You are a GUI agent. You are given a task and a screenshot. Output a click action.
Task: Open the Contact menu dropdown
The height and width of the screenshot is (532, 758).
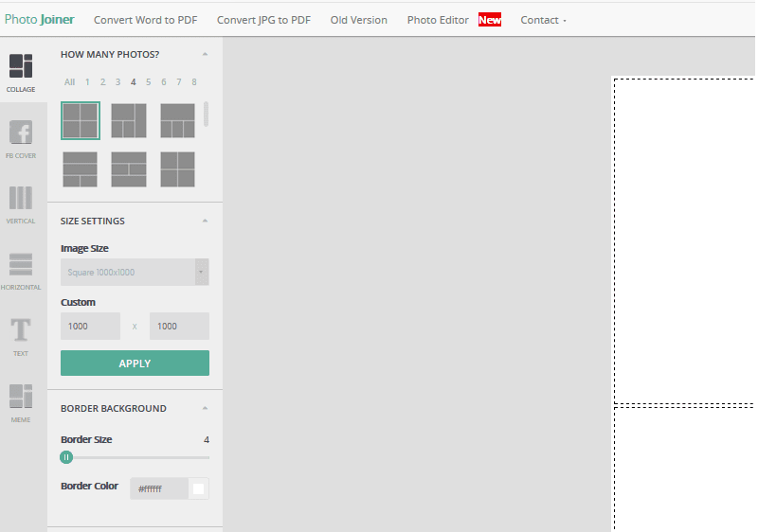pyautogui.click(x=543, y=20)
